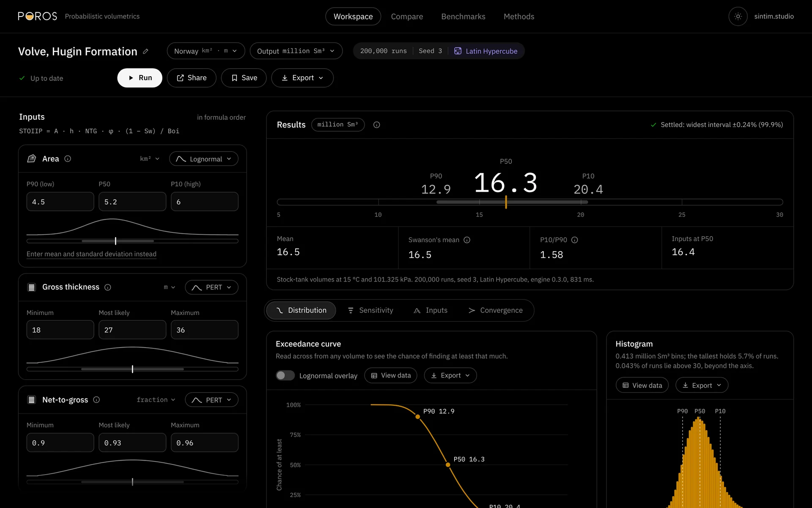Screen dimensions: 812x508
Task: Click Swanson's mean info icon
Action: coord(467,240)
